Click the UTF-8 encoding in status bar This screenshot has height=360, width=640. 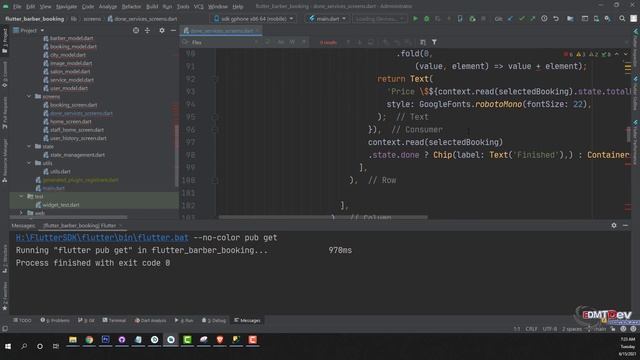tap(550, 329)
